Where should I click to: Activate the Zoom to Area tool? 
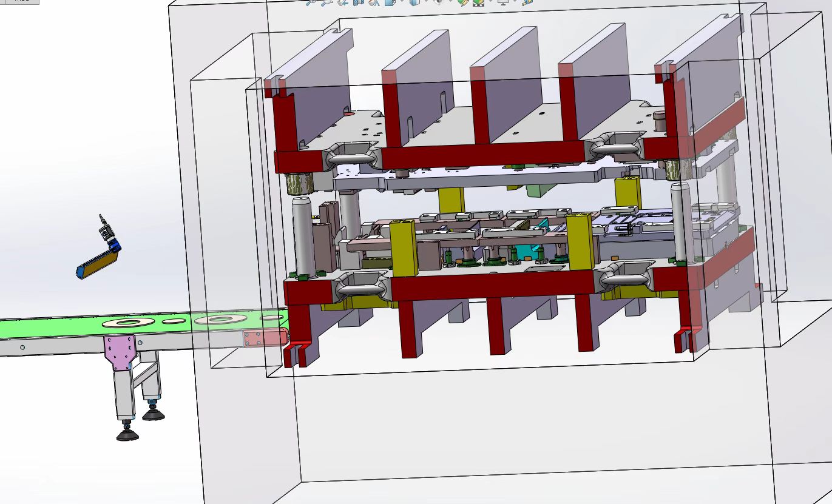click(x=326, y=2)
